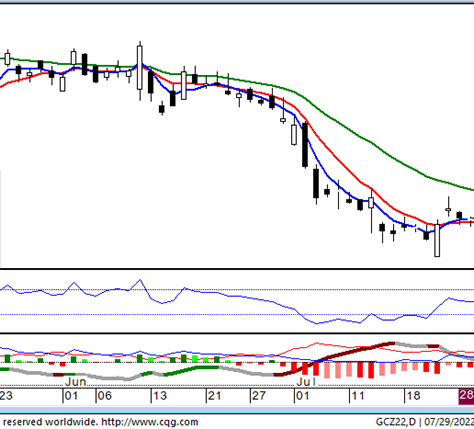Click the Jul month label

click(306, 382)
